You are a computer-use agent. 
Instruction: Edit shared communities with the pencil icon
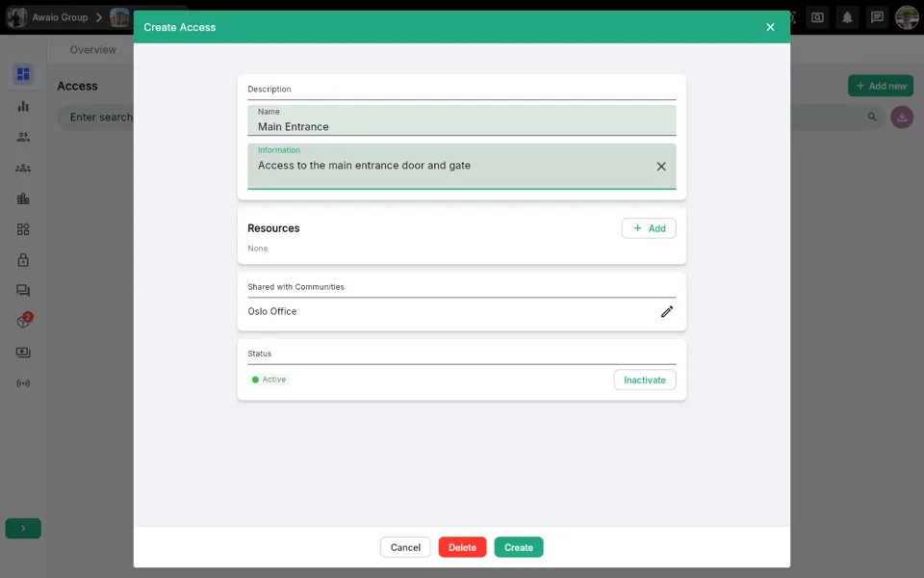coord(666,311)
